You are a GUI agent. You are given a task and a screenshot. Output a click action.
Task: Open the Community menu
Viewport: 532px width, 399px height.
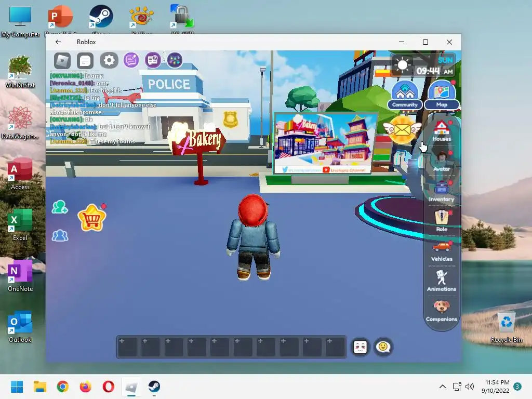tap(405, 95)
